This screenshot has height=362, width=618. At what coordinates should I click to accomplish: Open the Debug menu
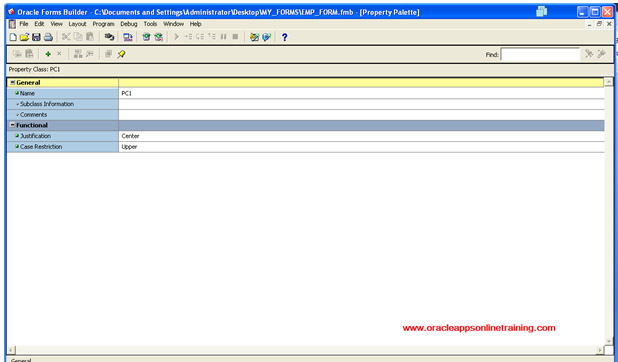coord(129,24)
